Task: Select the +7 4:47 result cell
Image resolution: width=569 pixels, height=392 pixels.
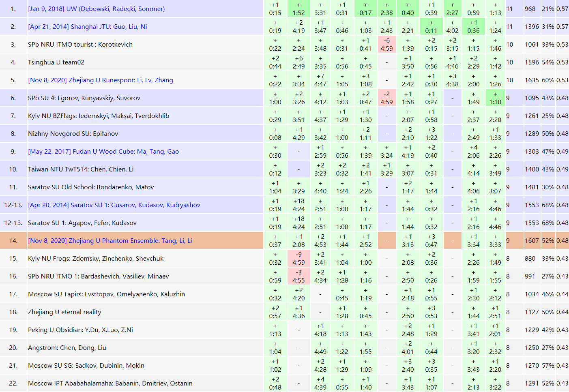Action: click(x=320, y=80)
